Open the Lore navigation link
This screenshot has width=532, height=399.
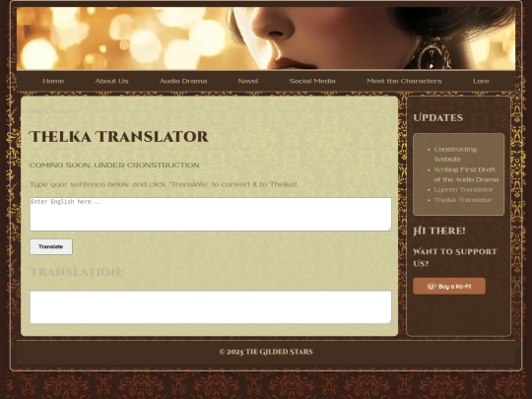click(x=481, y=81)
